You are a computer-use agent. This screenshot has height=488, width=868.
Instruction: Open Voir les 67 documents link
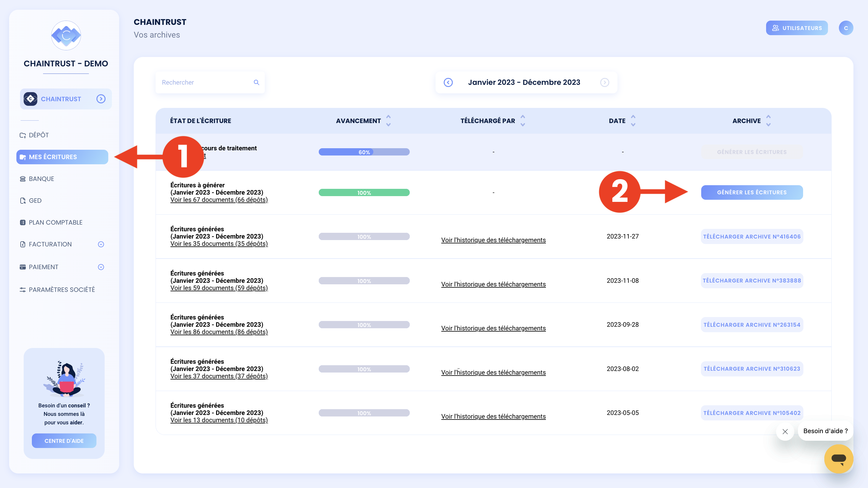pos(219,200)
